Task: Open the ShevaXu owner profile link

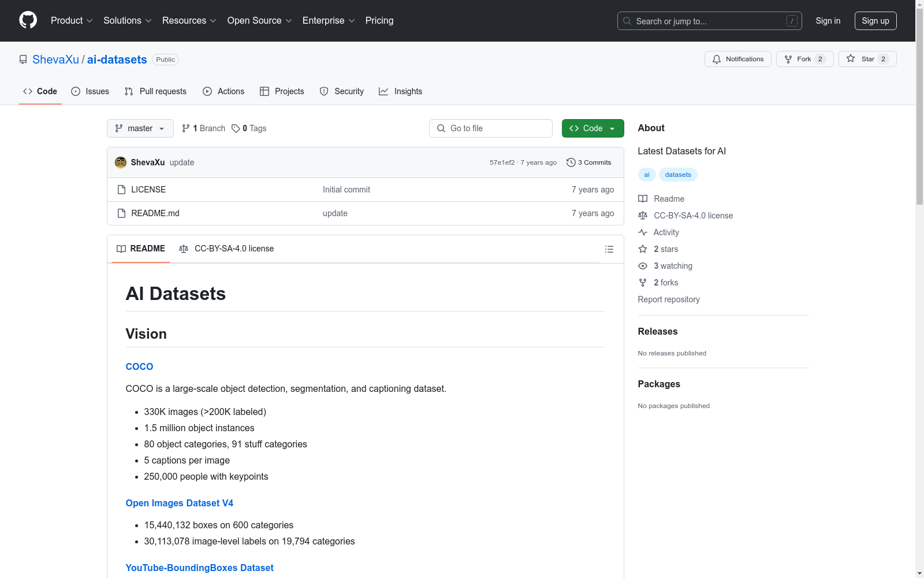Action: (x=55, y=60)
